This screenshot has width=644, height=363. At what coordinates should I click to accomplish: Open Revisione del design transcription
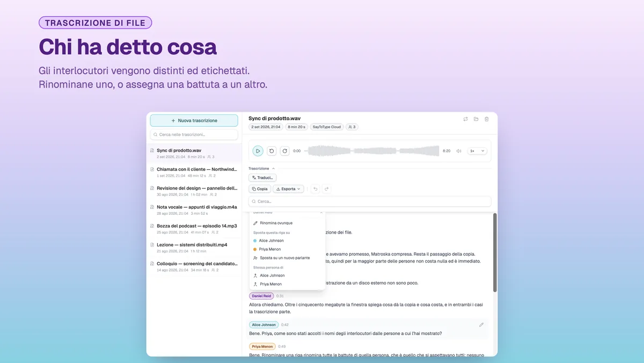pos(194,191)
